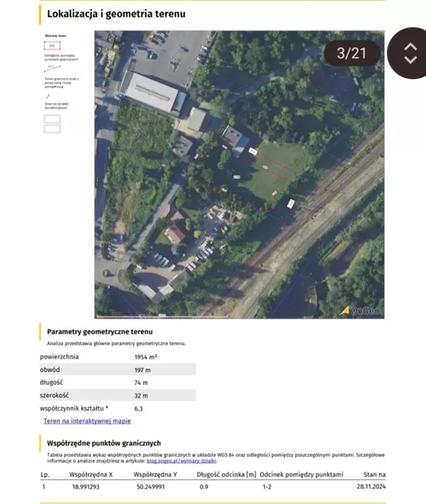
Task: Click the 'Współrzędna Y' column header
Action: tap(155, 474)
